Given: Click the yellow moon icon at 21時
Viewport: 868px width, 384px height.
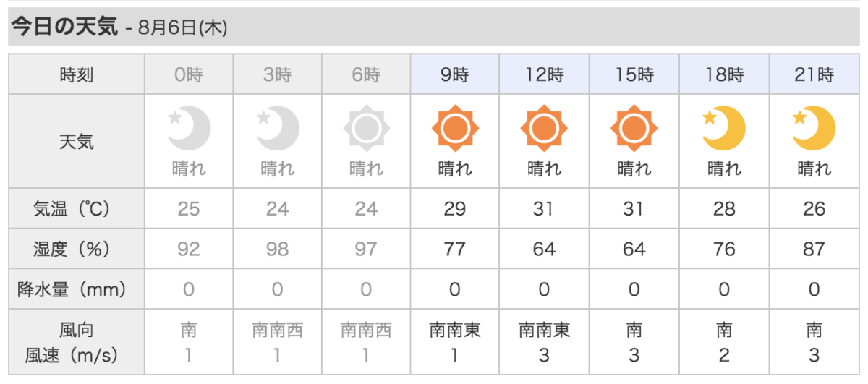Looking at the screenshot, I should point(814,129).
